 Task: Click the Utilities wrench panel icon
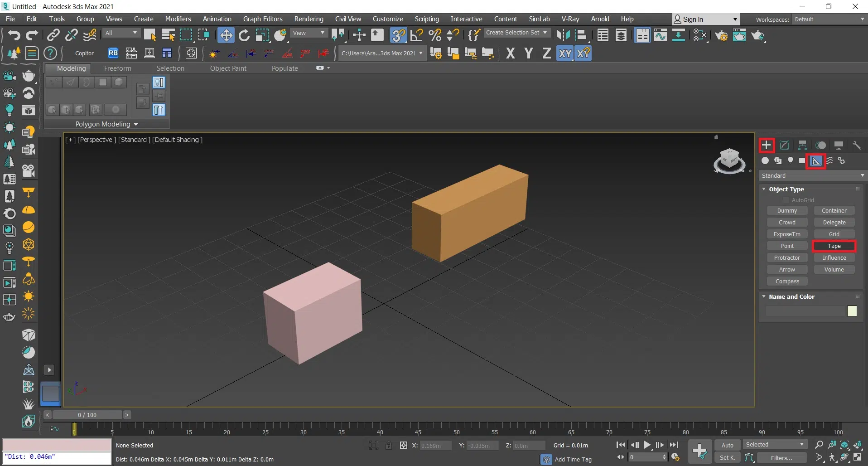[x=856, y=146]
